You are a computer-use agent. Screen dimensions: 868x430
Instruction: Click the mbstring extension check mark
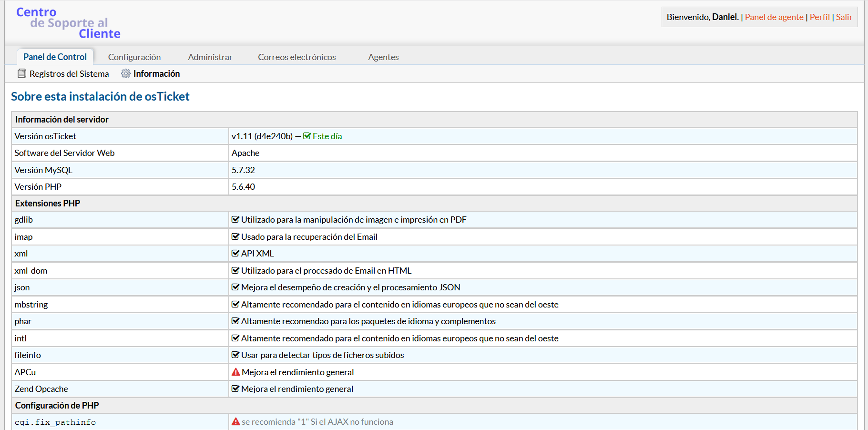(x=235, y=305)
